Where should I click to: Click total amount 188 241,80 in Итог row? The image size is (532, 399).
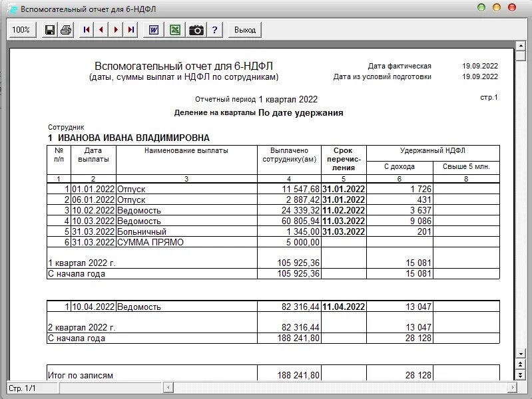[298, 375]
